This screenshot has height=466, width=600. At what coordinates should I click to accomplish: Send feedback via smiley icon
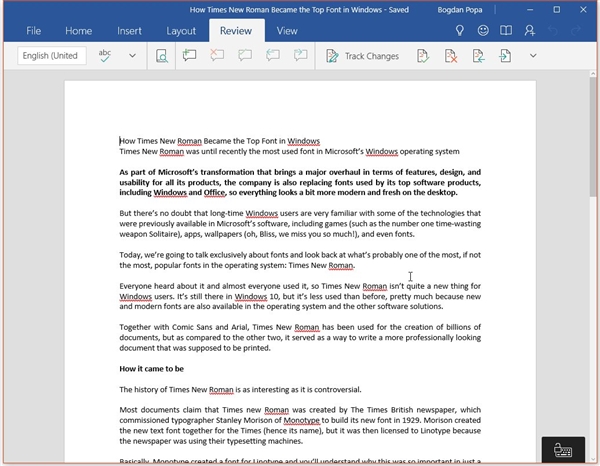(483, 31)
